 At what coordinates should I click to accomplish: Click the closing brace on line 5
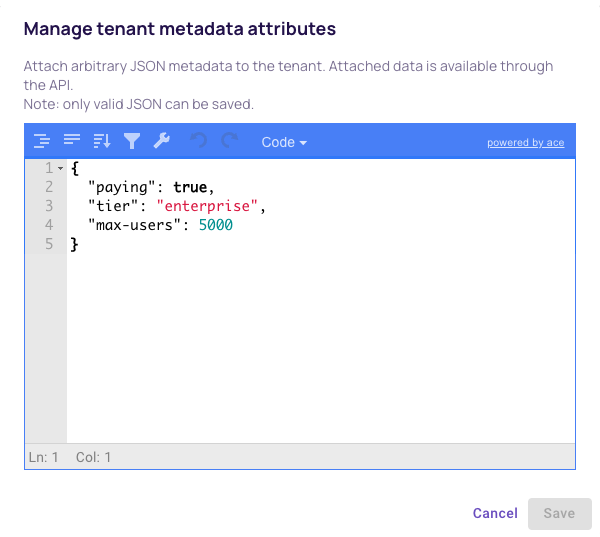click(75, 244)
